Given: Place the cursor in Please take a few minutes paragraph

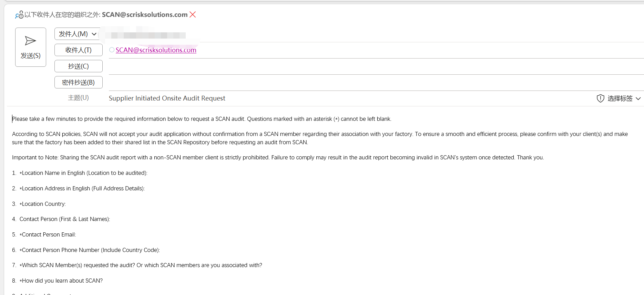Looking at the screenshot, I should (x=202, y=119).
